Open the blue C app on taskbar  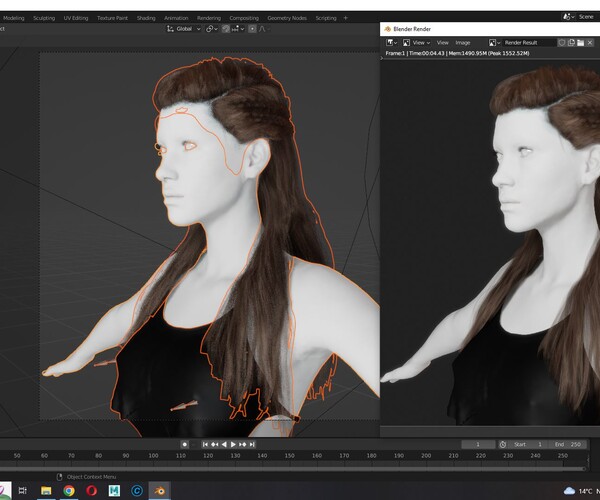pyautogui.click(x=137, y=490)
